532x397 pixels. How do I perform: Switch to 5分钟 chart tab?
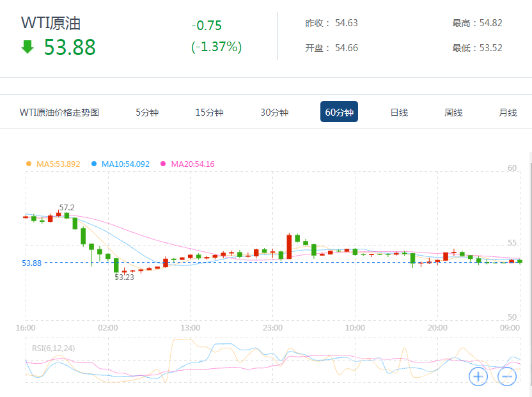click(x=147, y=113)
